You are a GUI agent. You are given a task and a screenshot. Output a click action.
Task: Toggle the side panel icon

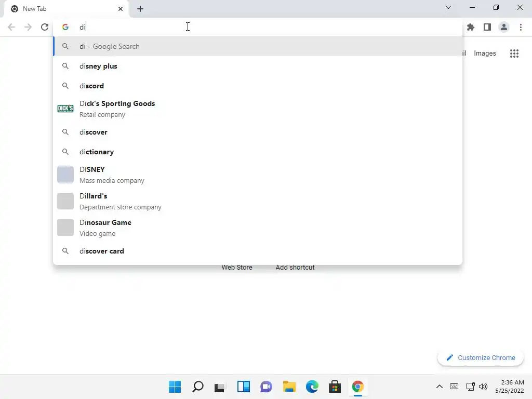coord(487,27)
